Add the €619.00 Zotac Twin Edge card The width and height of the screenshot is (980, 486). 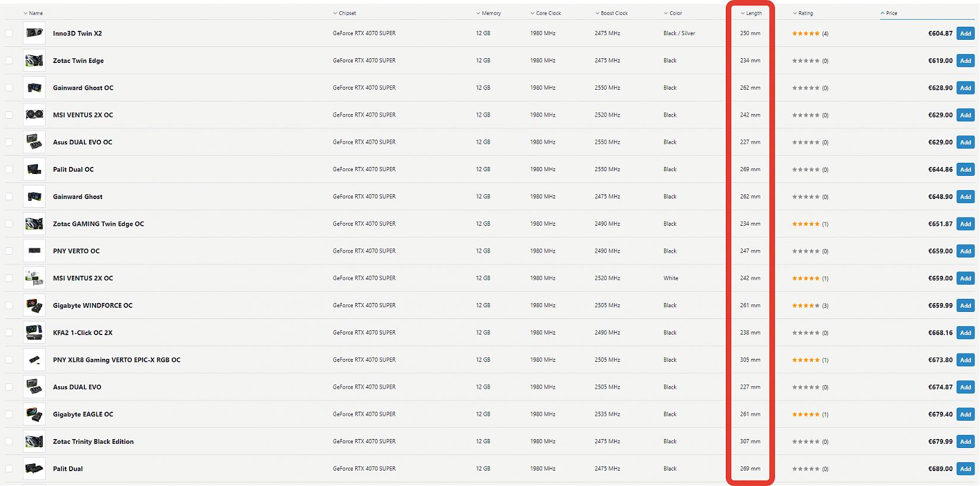click(x=966, y=61)
